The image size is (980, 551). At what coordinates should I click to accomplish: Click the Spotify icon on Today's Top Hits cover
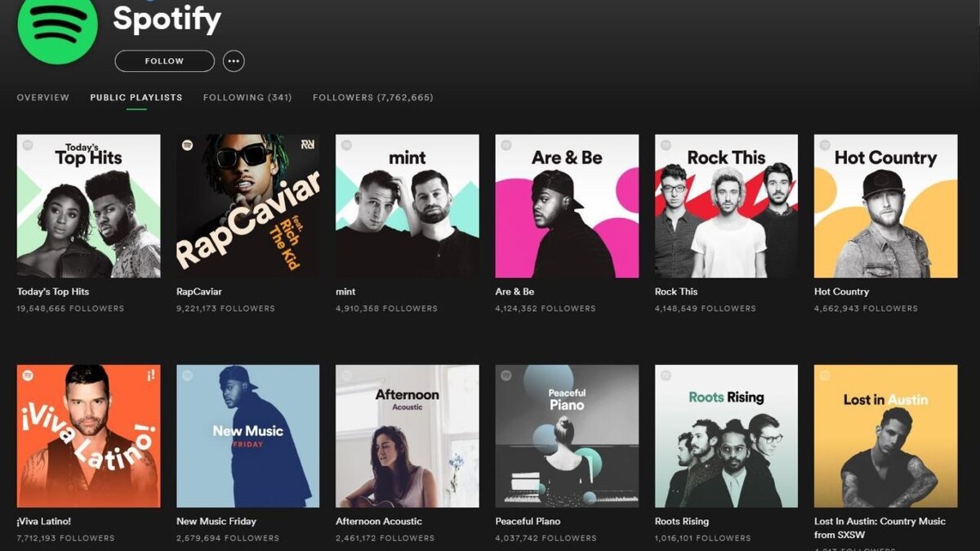point(28,147)
